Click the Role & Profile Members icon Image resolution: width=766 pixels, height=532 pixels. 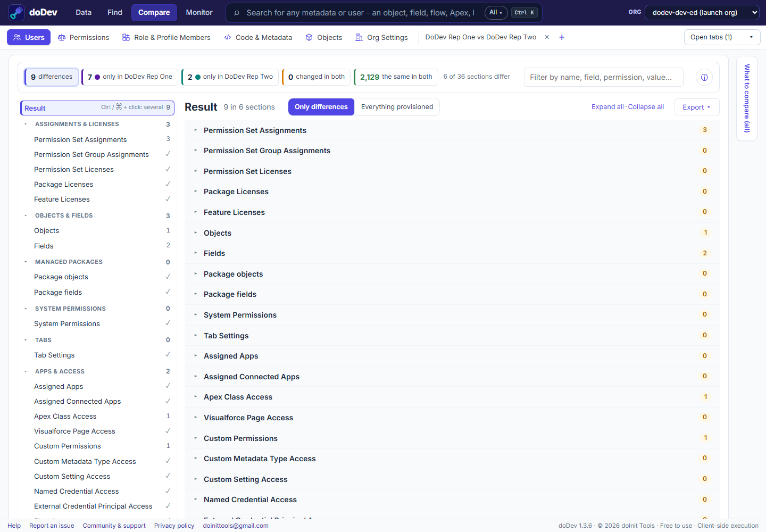pyautogui.click(x=126, y=37)
